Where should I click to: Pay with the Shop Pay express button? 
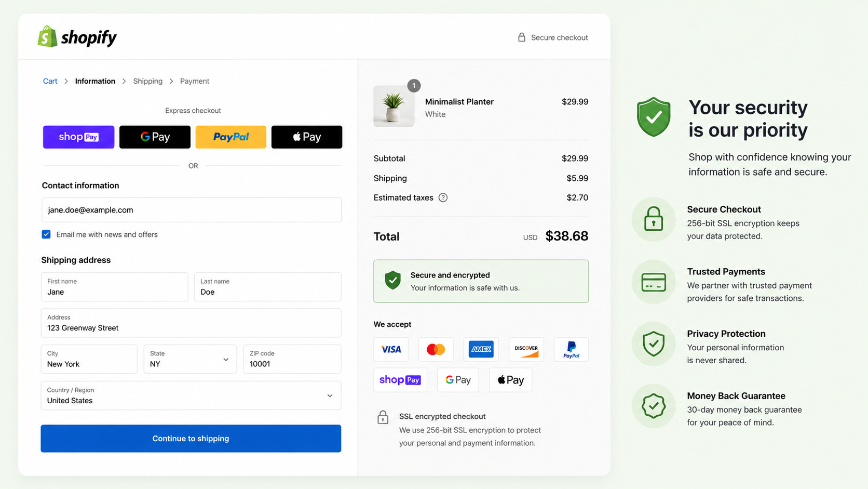[78, 137]
